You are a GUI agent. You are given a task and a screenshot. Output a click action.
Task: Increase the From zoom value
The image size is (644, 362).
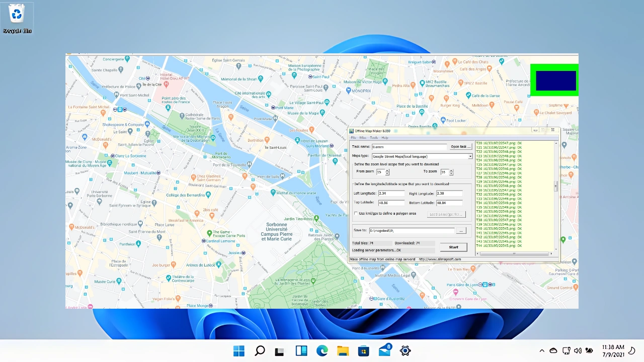(x=387, y=170)
